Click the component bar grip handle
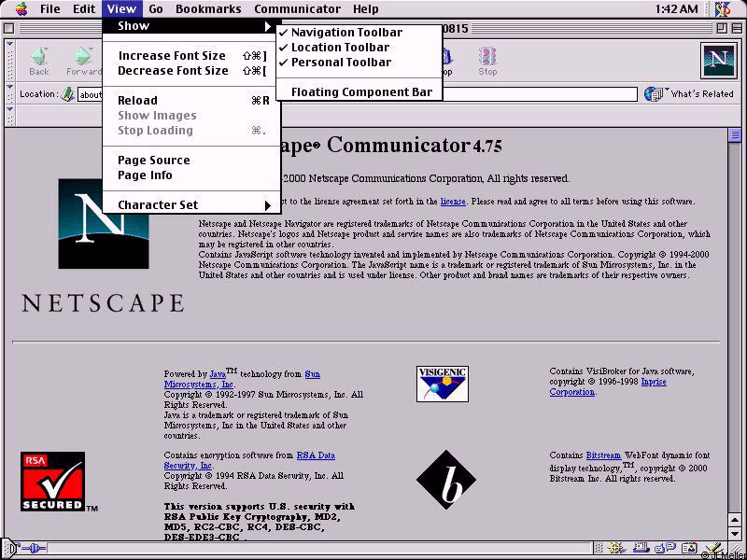 coord(599,548)
